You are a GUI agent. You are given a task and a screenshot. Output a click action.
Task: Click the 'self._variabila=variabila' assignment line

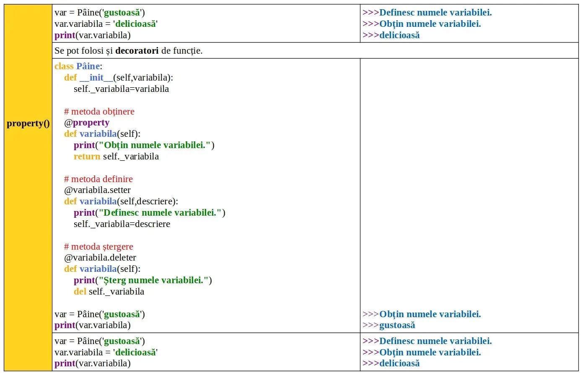[121, 89]
